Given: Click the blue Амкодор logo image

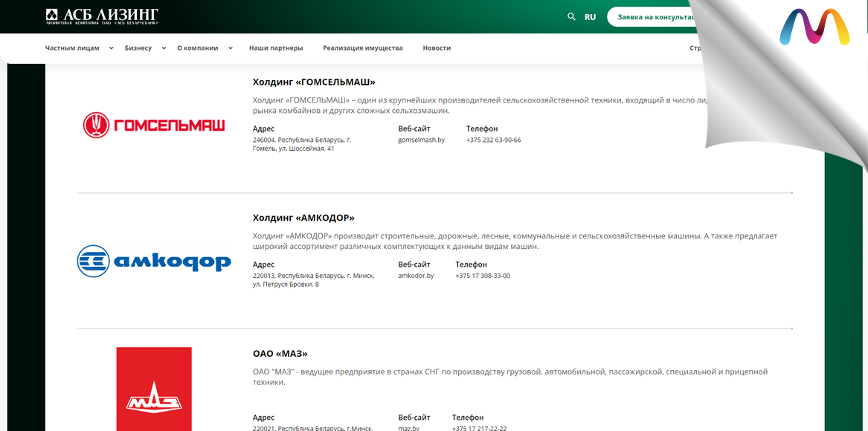Looking at the screenshot, I should click(x=154, y=261).
